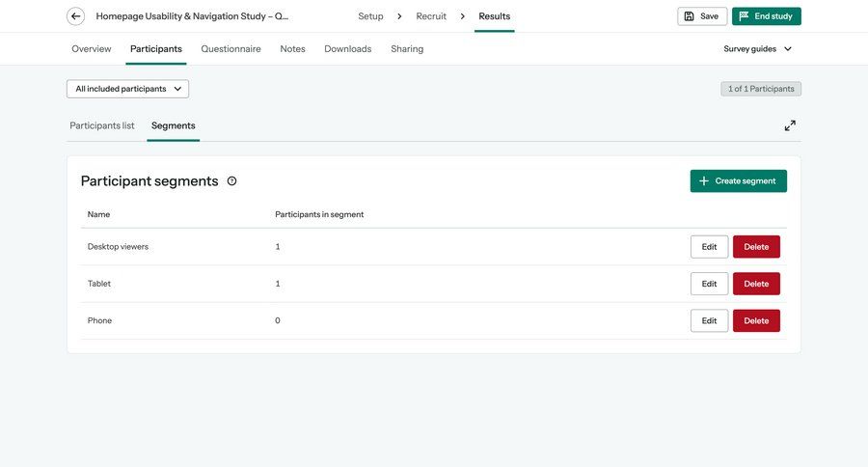Navigate to the Recruit step
Image resolution: width=868 pixels, height=467 pixels.
[x=431, y=16]
